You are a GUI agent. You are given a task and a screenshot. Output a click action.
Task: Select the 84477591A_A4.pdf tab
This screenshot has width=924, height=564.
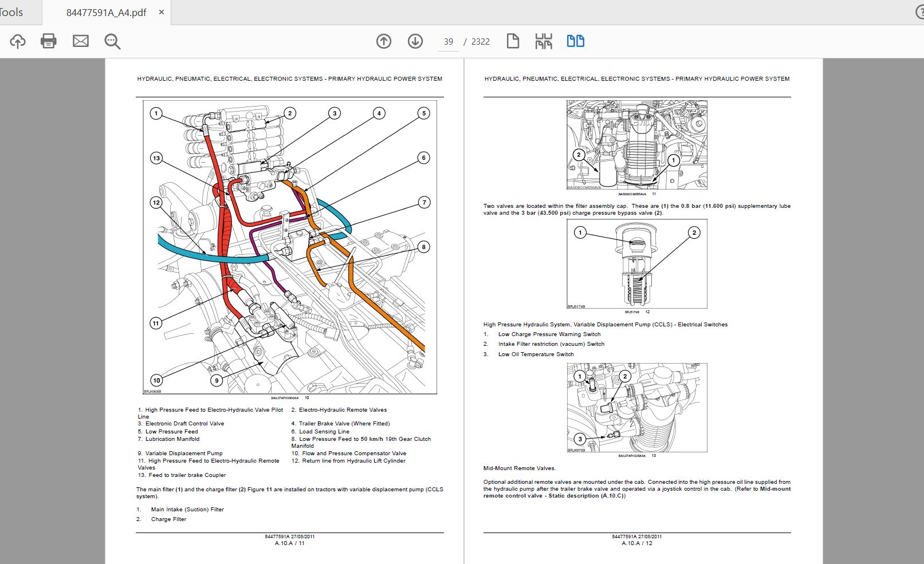tap(107, 13)
